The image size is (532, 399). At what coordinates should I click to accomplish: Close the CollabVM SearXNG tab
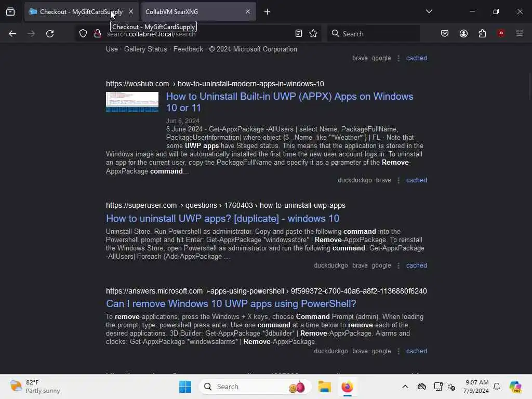coord(248,11)
